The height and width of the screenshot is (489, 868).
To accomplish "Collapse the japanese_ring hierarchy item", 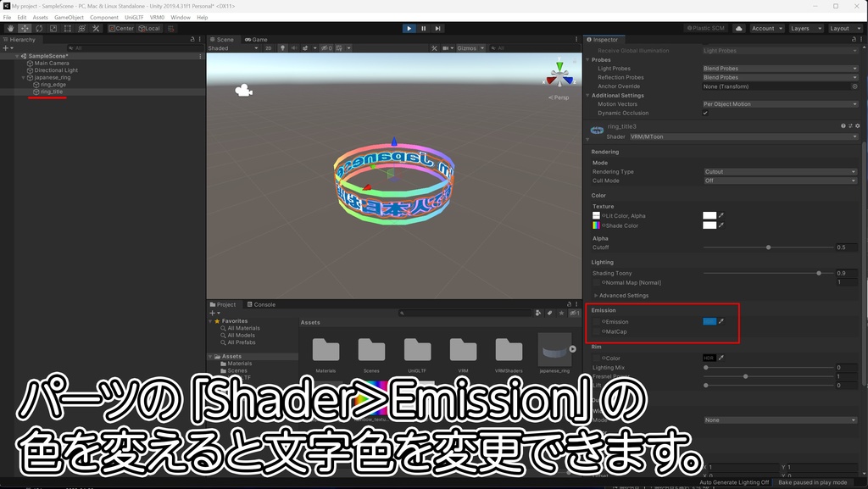I will (x=23, y=77).
